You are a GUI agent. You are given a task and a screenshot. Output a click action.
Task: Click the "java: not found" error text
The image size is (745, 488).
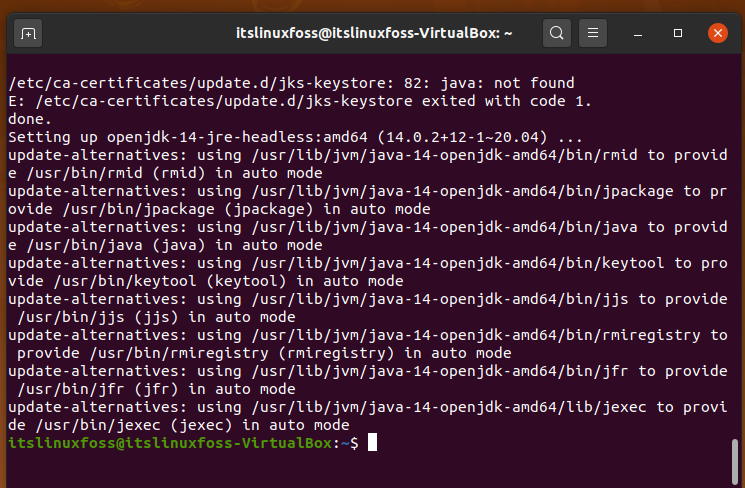point(507,83)
